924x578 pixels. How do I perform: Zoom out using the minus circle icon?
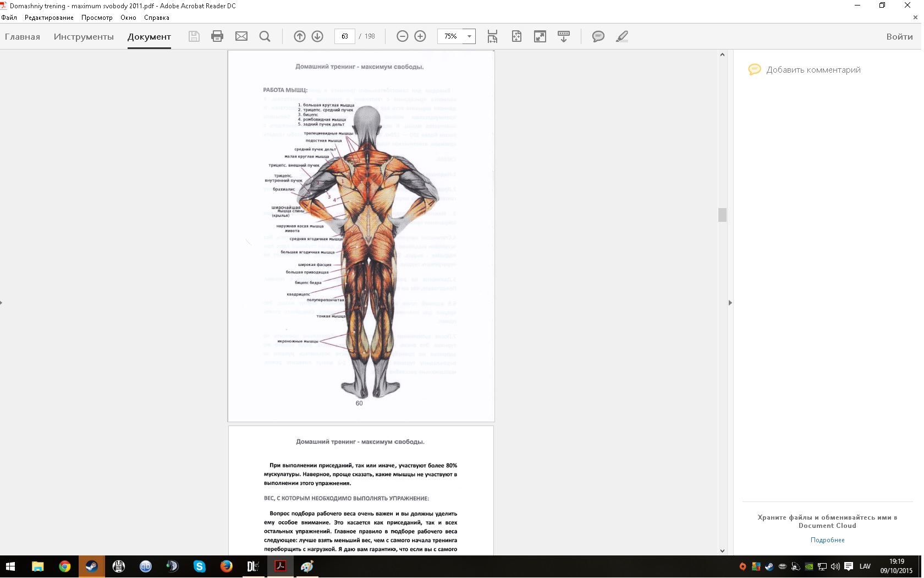pyautogui.click(x=403, y=36)
